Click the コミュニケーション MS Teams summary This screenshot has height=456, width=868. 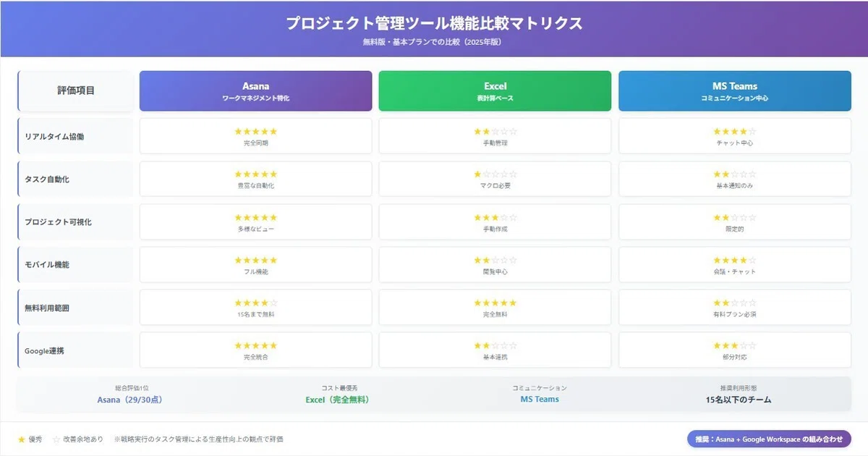(540, 394)
